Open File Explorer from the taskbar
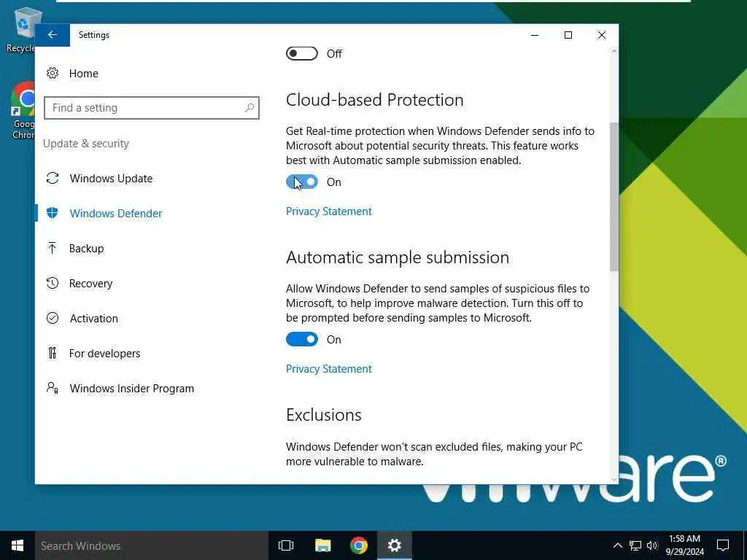The height and width of the screenshot is (560, 747). click(x=322, y=545)
